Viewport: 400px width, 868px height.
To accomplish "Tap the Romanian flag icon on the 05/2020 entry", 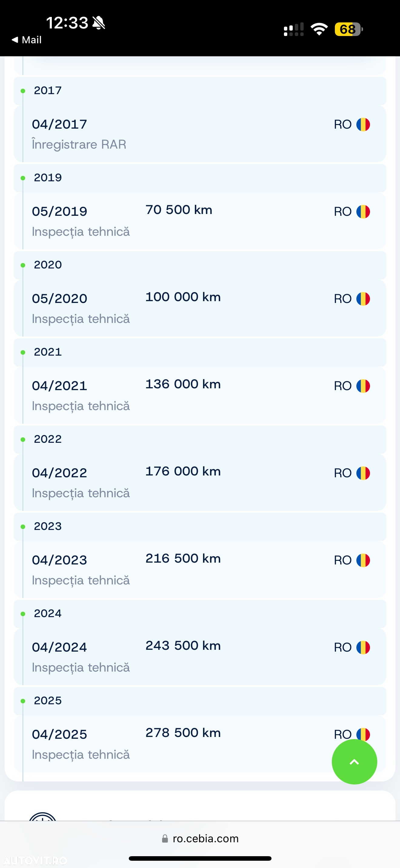I will 363,298.
